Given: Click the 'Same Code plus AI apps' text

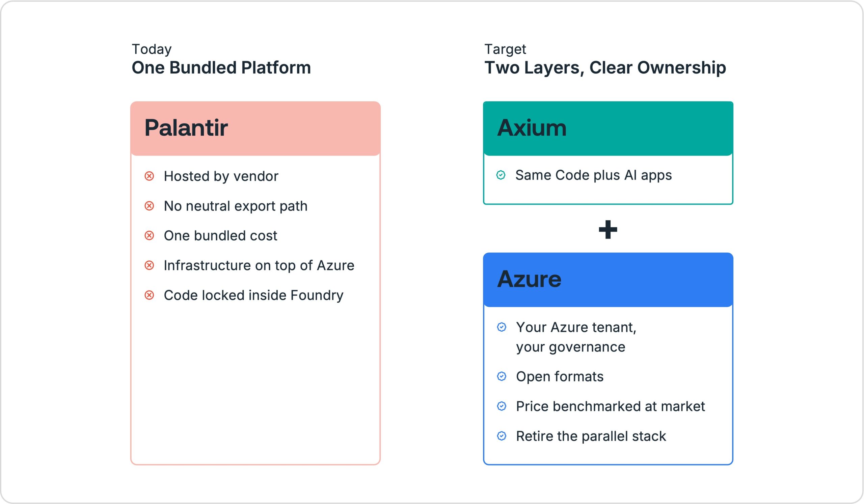Looking at the screenshot, I should [593, 175].
